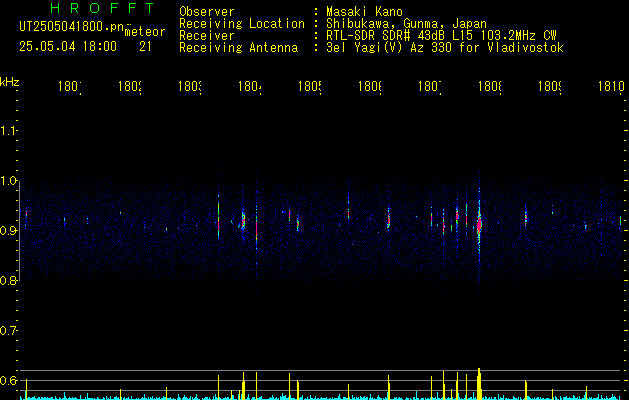The width and height of the screenshot is (629, 400).
Task: Click the Receiving Location label
Action: coord(242,24)
